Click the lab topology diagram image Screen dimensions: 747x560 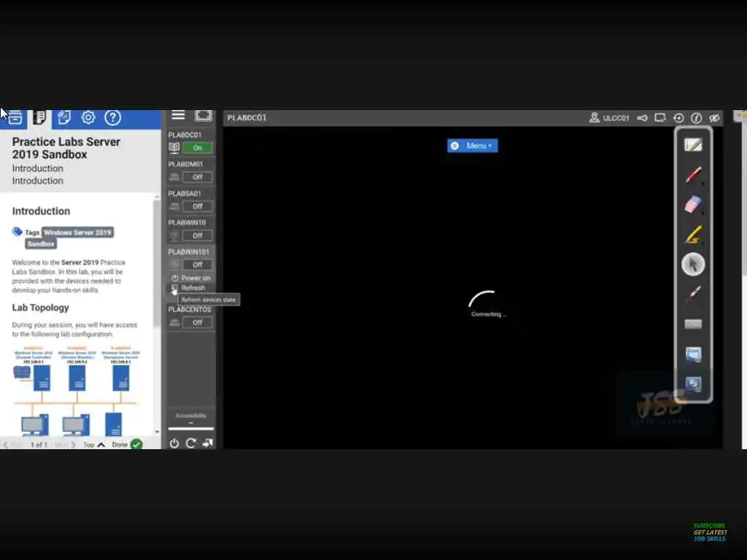(75, 391)
